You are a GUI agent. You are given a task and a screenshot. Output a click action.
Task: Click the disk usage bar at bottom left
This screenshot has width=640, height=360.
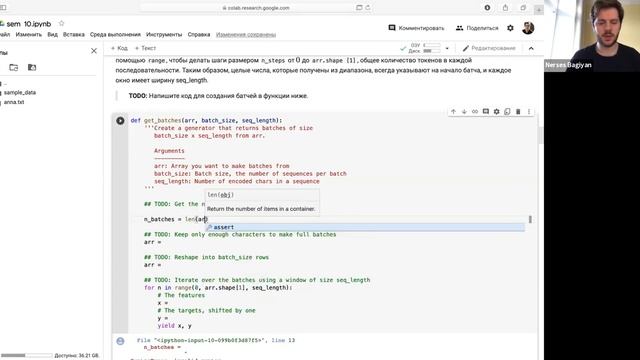[x=26, y=356]
